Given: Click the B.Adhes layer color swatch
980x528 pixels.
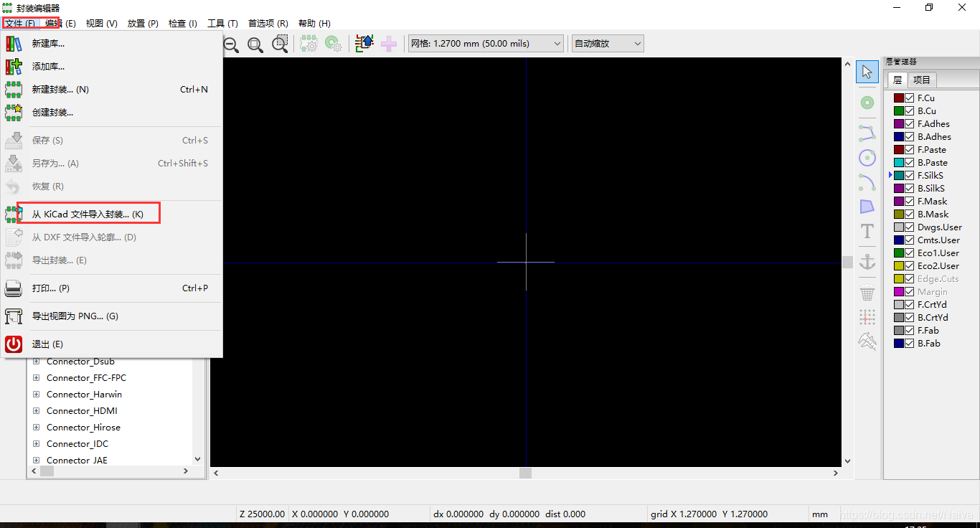Looking at the screenshot, I should tap(898, 137).
